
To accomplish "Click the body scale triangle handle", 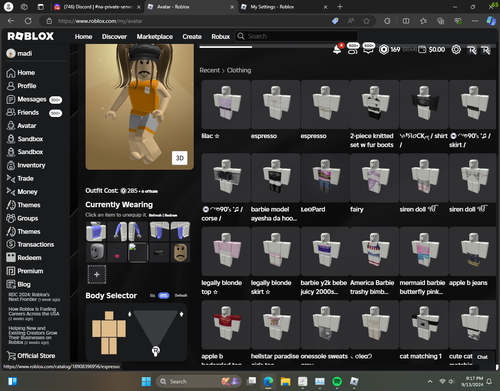I will coord(156,351).
